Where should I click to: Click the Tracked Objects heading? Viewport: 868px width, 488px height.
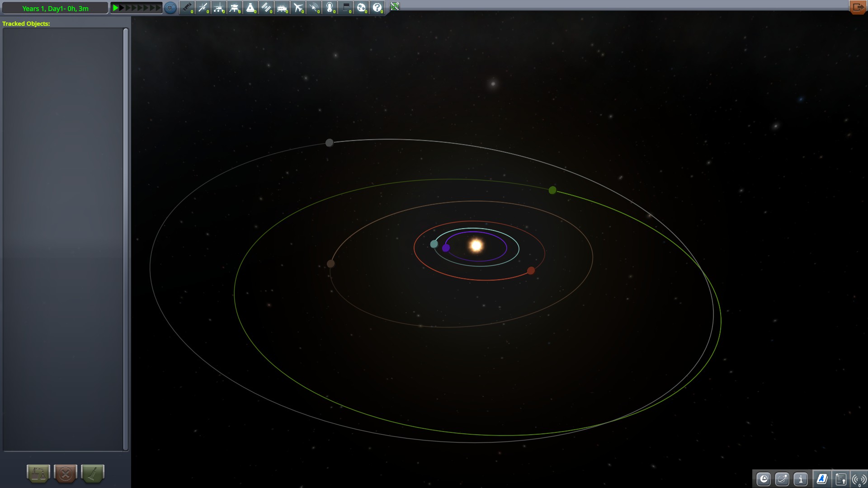pos(26,23)
